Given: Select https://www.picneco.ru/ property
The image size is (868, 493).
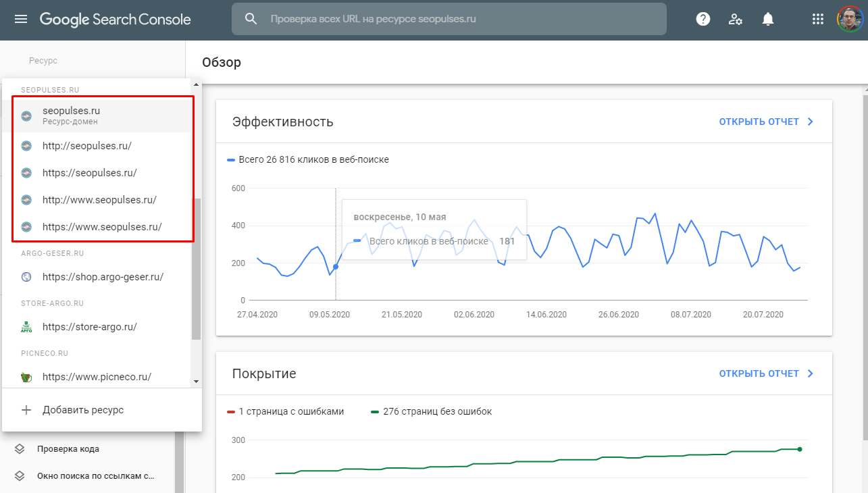Looking at the screenshot, I should [x=97, y=377].
